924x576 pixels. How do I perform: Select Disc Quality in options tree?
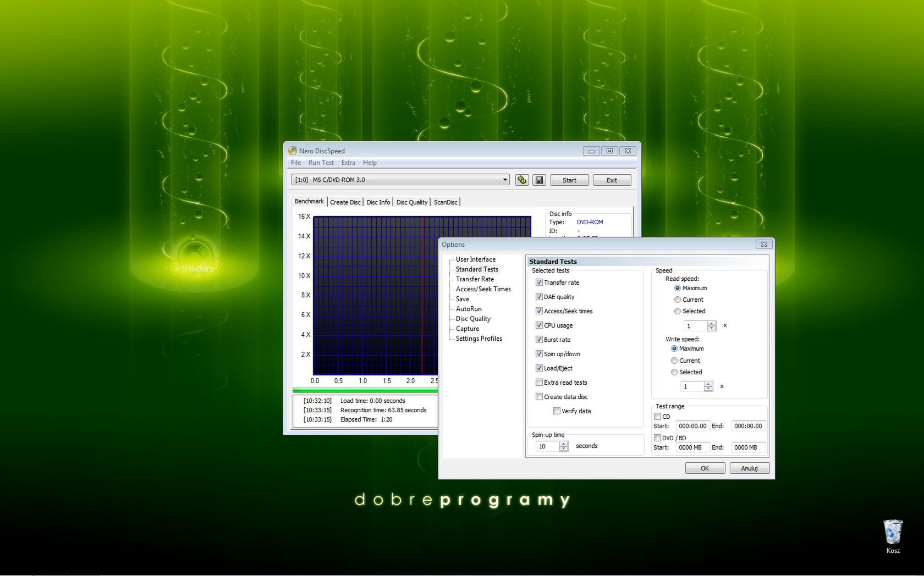click(473, 319)
